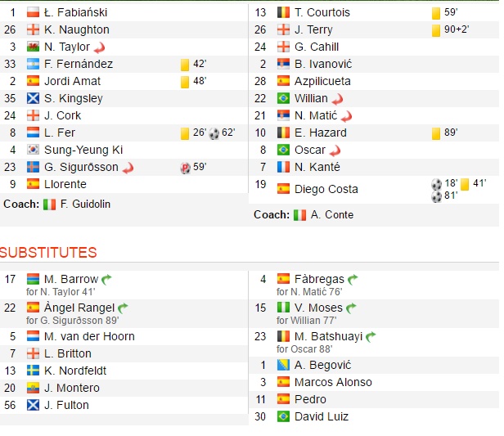
Task: Open Diego Costa's player page
Action: (x=326, y=189)
